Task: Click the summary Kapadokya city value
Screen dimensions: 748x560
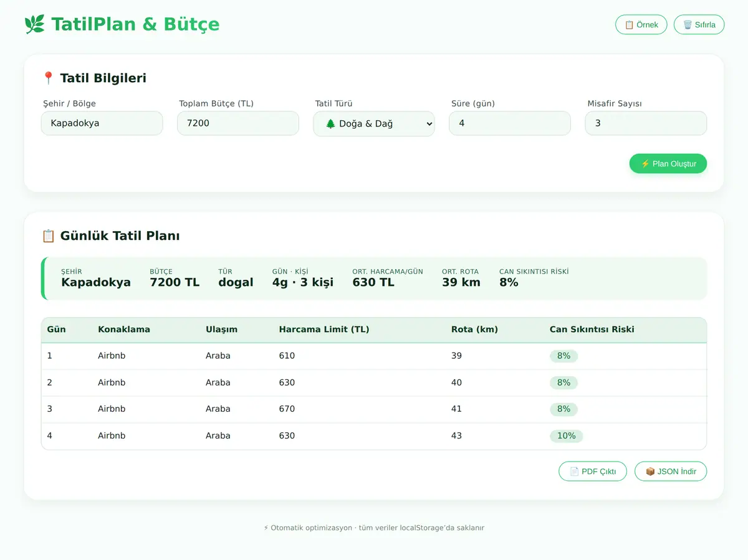Action: click(x=96, y=282)
